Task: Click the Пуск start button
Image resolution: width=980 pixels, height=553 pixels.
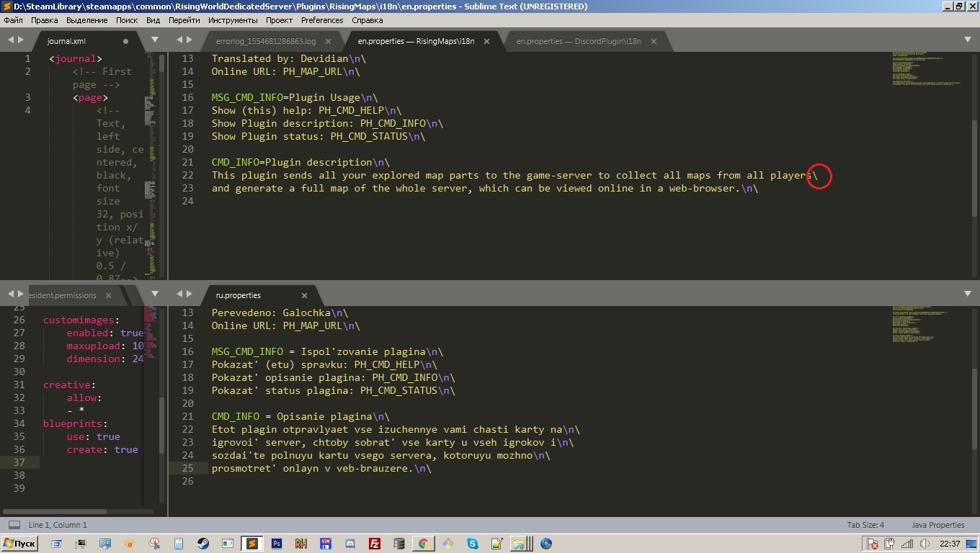Action: point(20,544)
